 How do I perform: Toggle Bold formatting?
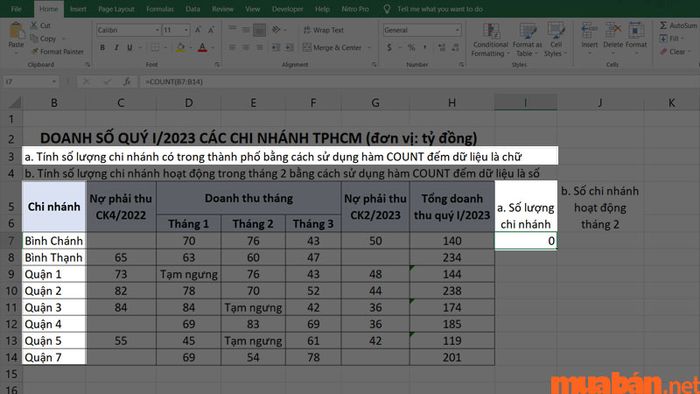tap(103, 47)
